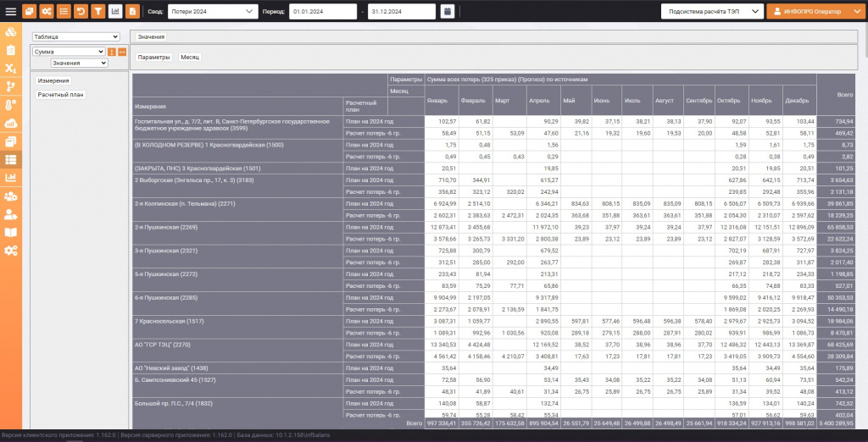Open the table grid sidebar icon
The width and height of the screenshot is (868, 442).
(x=10, y=160)
